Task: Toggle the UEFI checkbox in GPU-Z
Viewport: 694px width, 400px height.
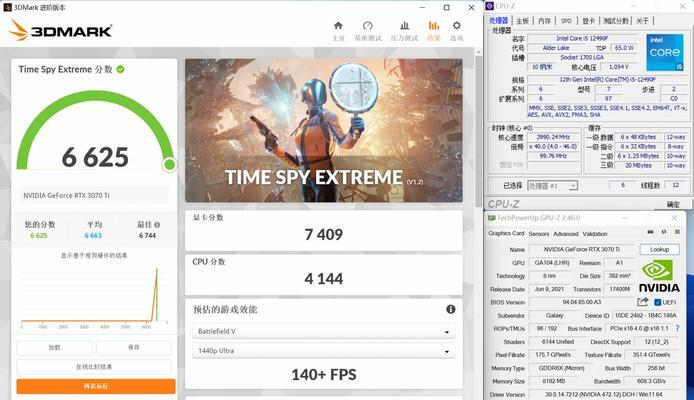Action: tap(658, 302)
